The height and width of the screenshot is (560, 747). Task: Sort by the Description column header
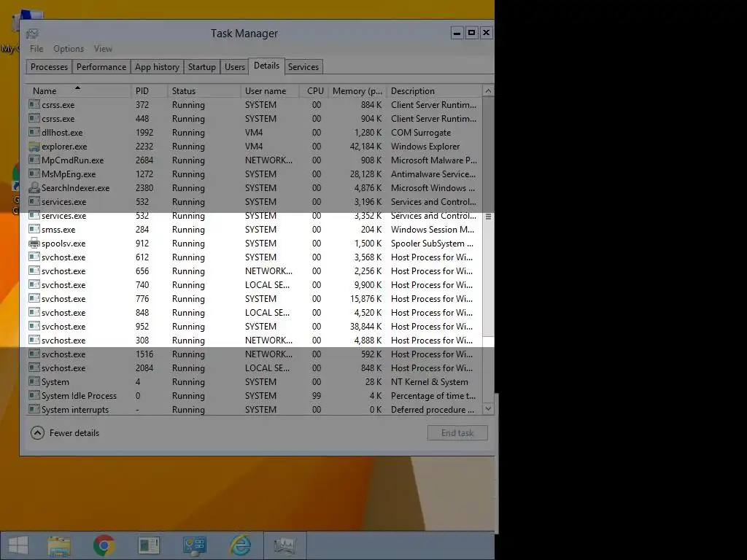tap(434, 91)
